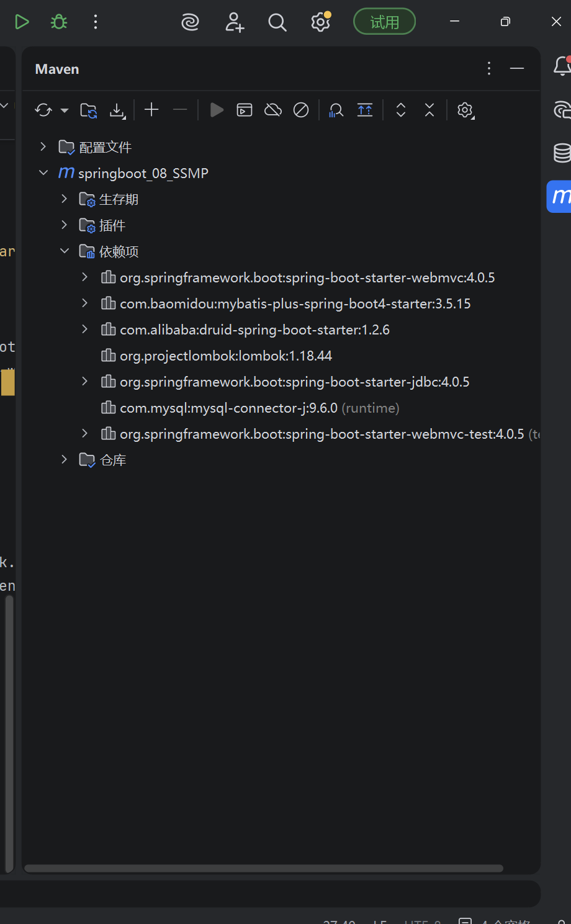Viewport: 571px width, 924px height.
Task: Click the blue up-arrows Maven toolbar icon
Action: [x=365, y=110]
